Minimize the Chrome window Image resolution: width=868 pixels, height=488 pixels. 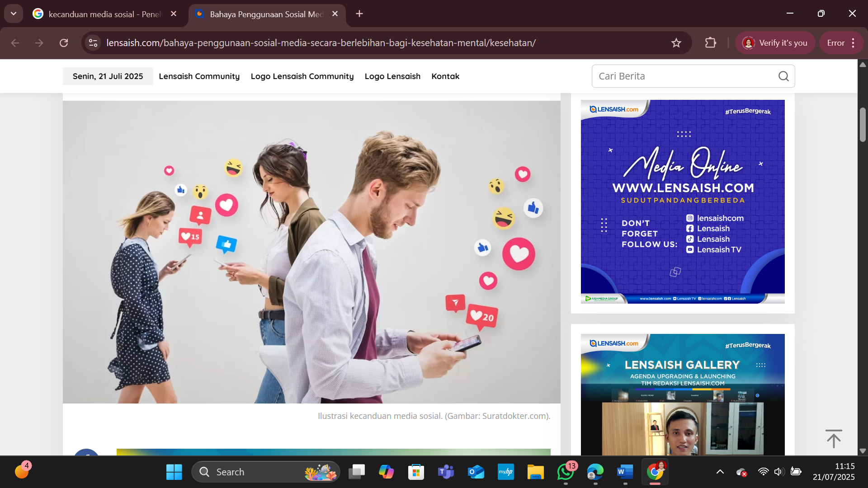coord(790,14)
